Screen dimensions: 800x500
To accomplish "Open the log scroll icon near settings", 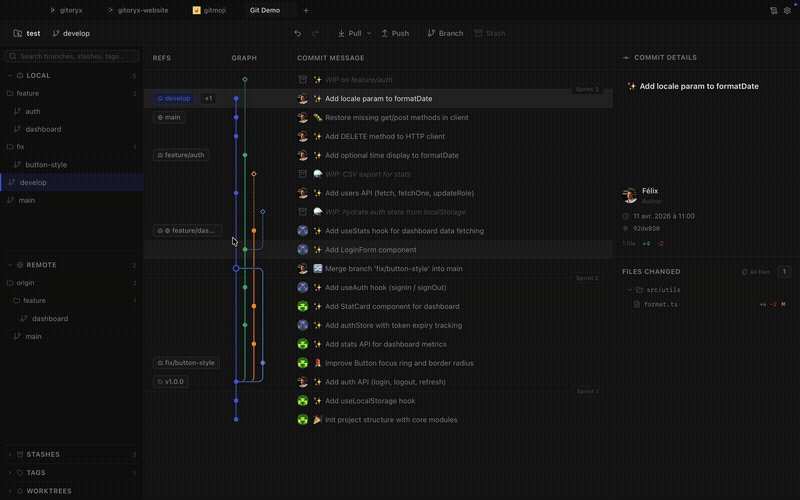I will click(x=773, y=10).
